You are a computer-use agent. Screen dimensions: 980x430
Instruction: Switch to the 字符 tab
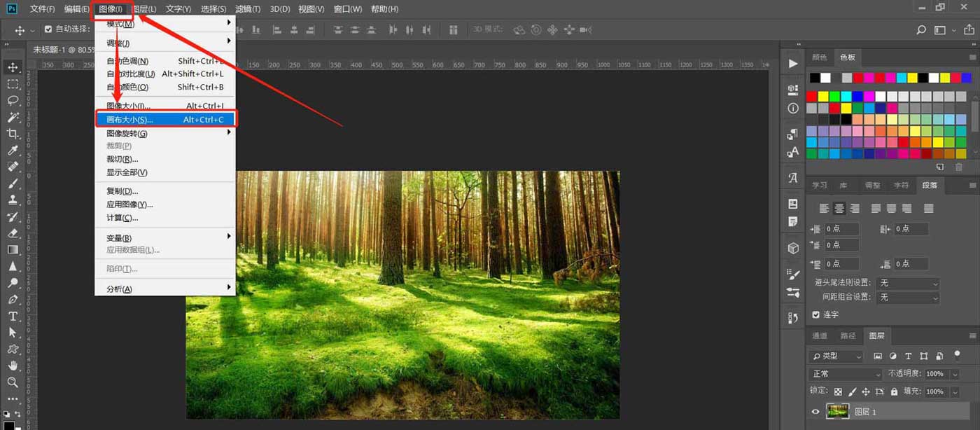point(901,186)
